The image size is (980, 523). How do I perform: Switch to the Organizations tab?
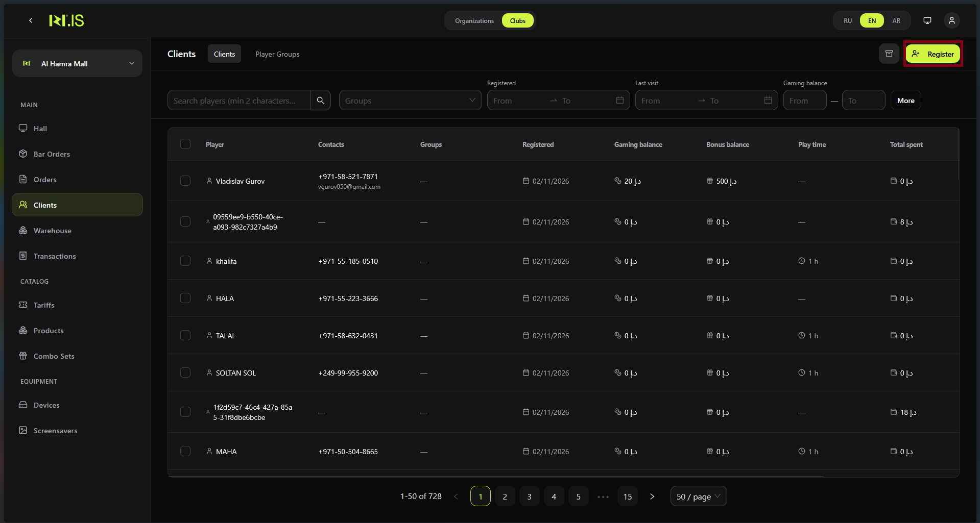[x=474, y=21]
